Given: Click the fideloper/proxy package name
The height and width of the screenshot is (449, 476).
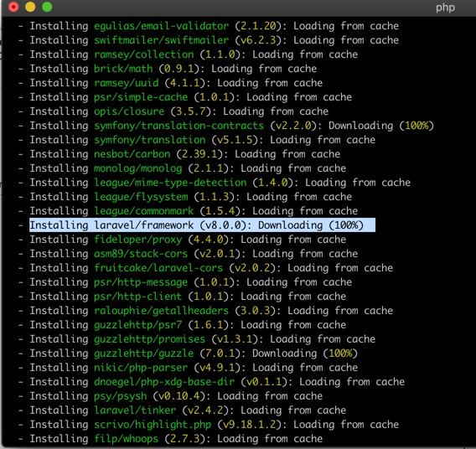Looking at the screenshot, I should coord(137,240).
